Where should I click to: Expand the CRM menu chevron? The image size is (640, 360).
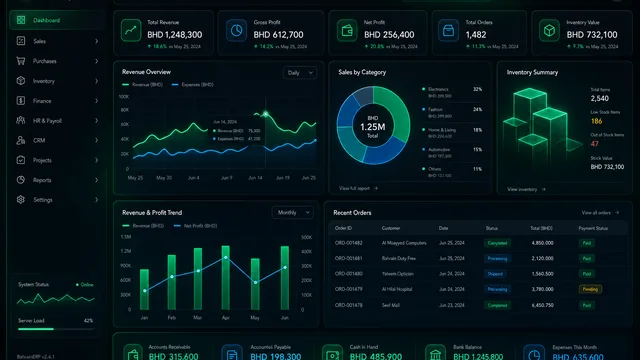(96, 140)
